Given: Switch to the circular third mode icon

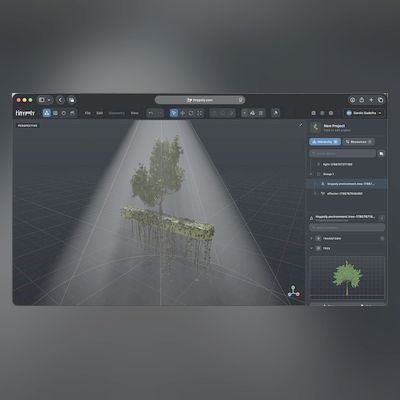Looking at the screenshot, I should point(64,113).
